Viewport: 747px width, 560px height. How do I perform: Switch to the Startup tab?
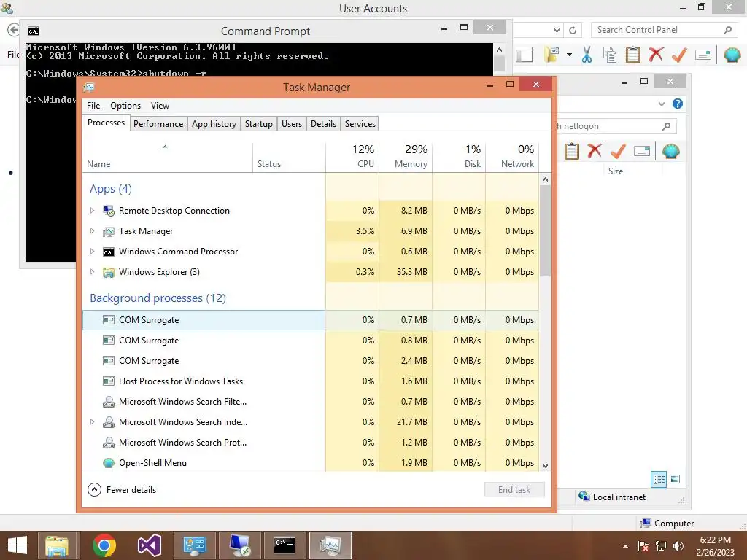[x=259, y=124]
